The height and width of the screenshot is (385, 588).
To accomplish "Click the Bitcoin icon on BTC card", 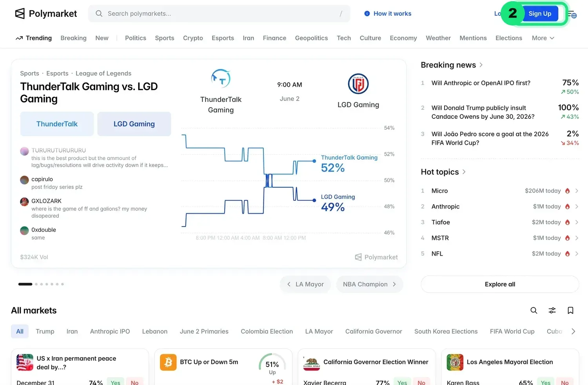I will 168,362.
